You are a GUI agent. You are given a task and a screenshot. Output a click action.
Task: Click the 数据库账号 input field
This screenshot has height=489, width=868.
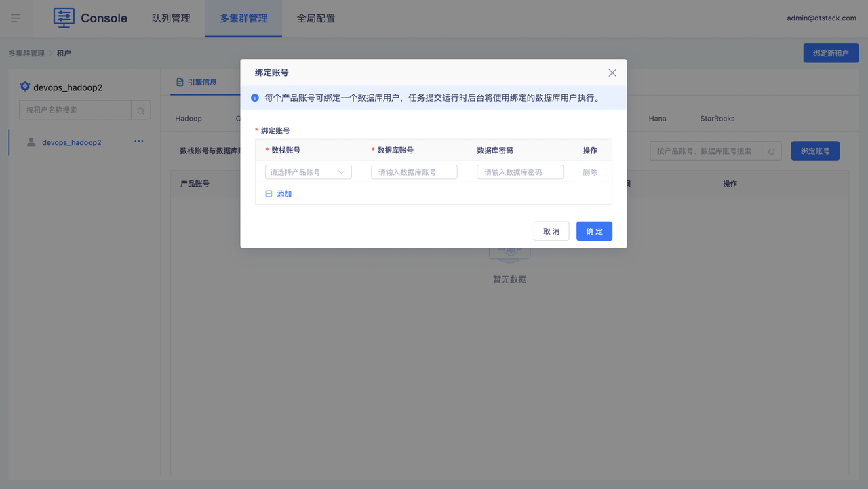[x=414, y=172]
